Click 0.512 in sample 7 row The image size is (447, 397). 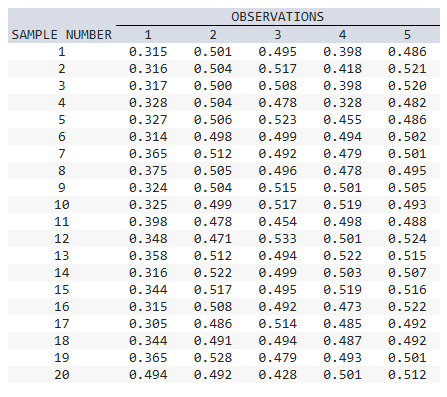[213, 154]
